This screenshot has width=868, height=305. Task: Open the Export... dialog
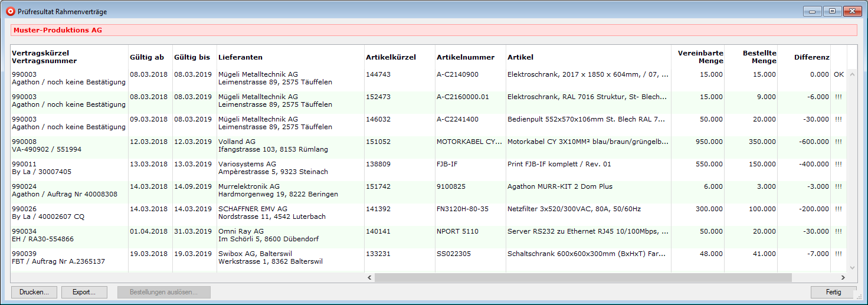84,292
